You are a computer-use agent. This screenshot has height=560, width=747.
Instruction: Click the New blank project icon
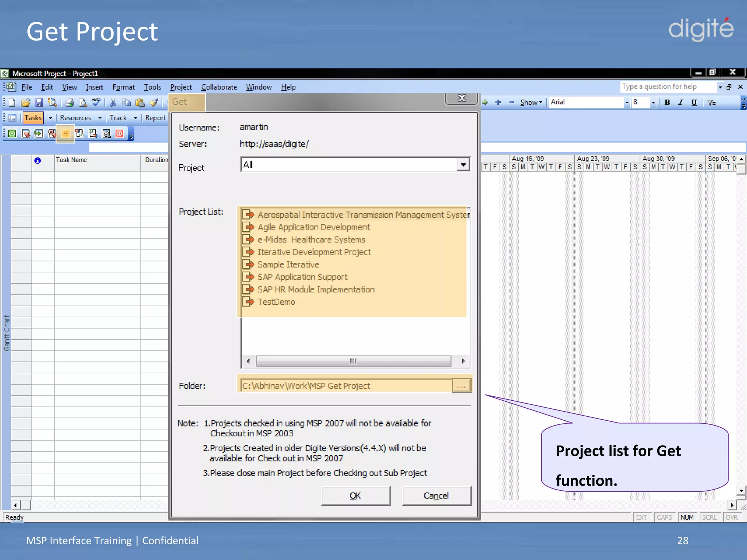(x=12, y=102)
